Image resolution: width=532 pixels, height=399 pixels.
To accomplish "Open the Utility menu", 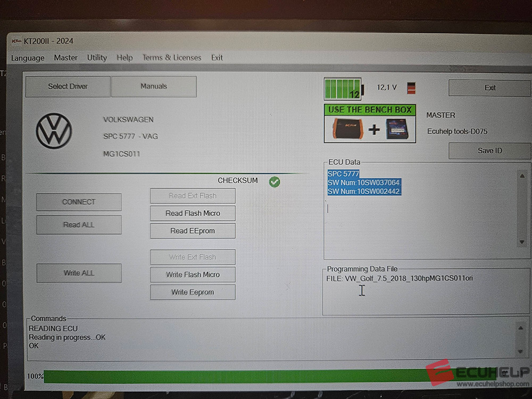I will [97, 57].
